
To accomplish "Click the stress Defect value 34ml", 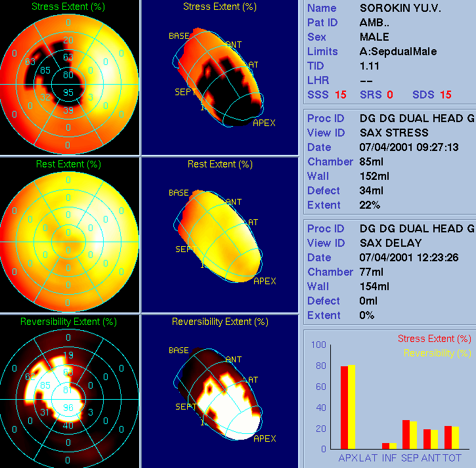I will pos(371,190).
